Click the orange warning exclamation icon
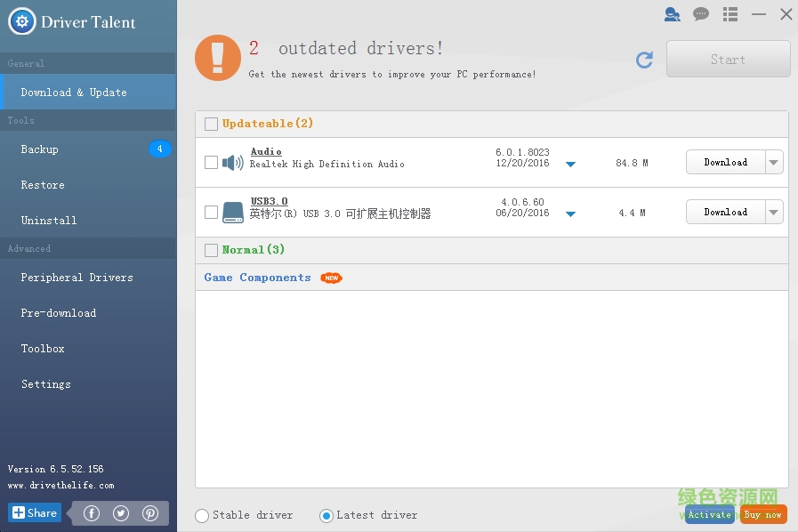This screenshot has width=798, height=532. 217,60
